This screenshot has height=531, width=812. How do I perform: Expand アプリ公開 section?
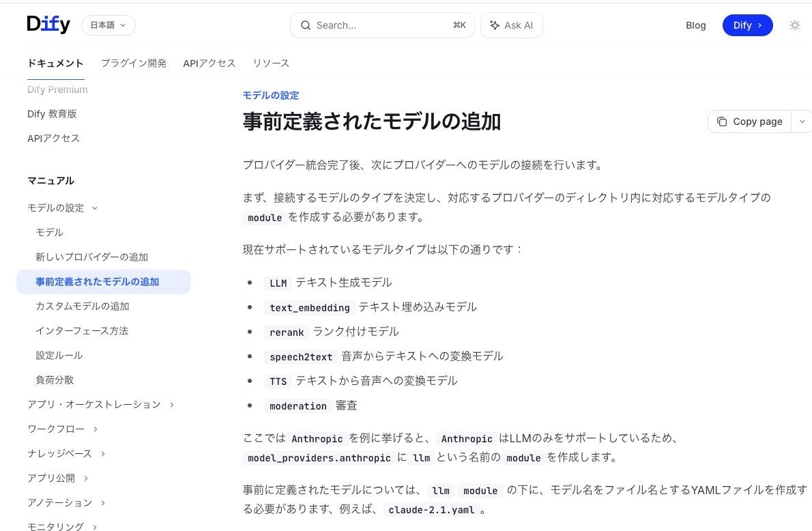click(57, 478)
